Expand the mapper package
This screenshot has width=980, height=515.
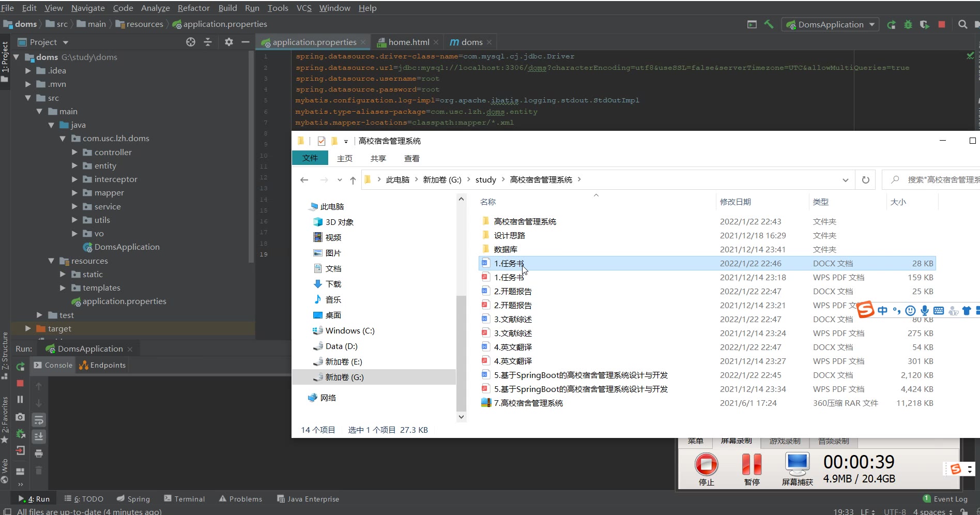74,193
